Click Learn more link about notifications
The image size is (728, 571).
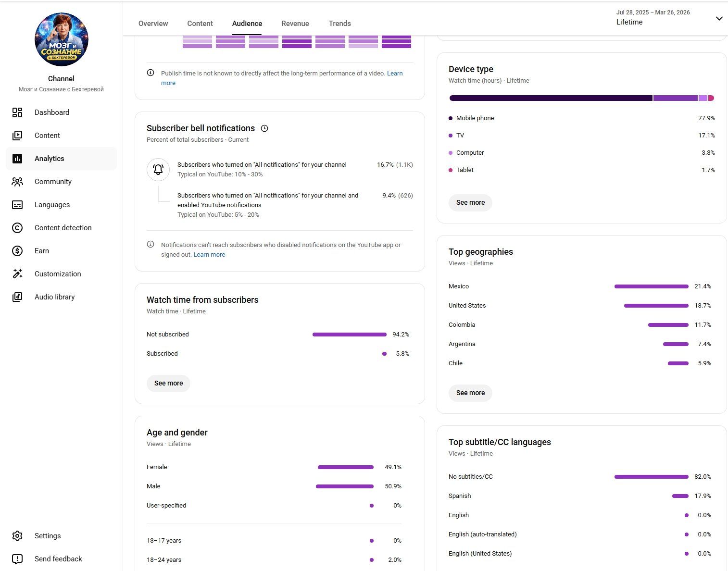pyautogui.click(x=209, y=255)
